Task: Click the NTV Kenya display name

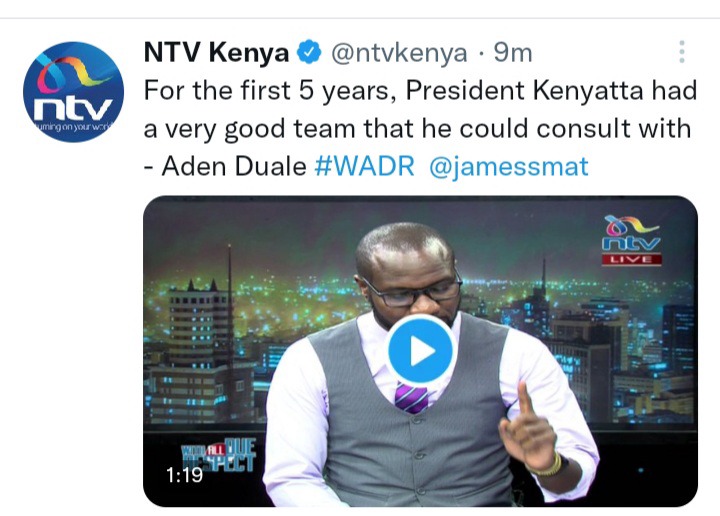Action: click(216, 52)
